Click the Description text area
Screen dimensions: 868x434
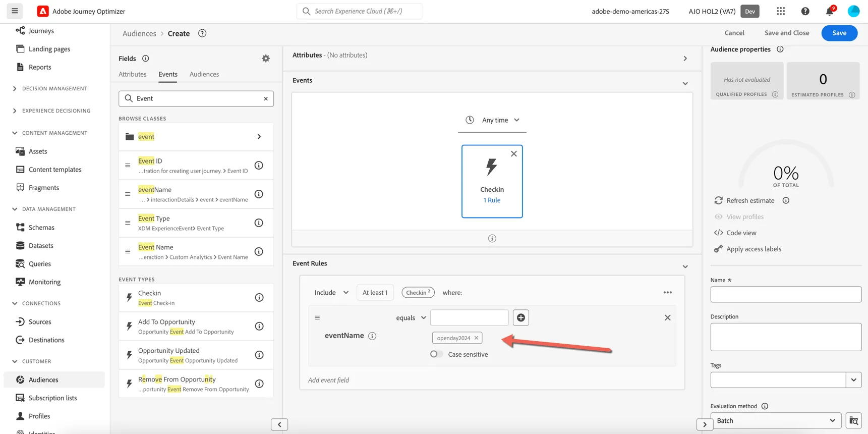pos(786,337)
